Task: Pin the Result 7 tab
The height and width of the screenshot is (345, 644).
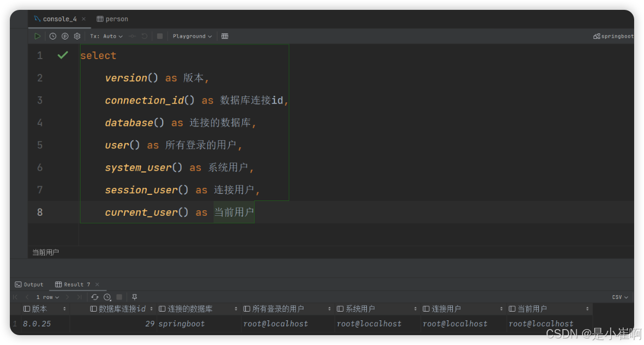Action: click(134, 297)
